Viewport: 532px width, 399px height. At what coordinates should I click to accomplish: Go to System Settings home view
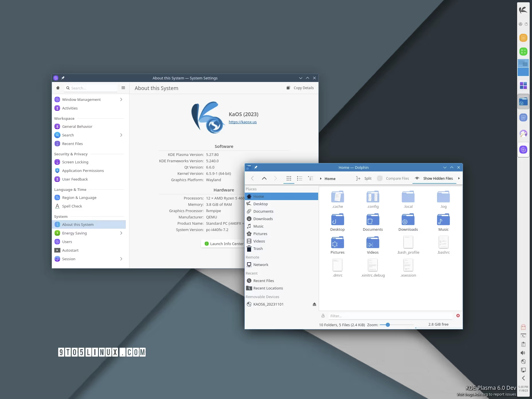(58, 88)
